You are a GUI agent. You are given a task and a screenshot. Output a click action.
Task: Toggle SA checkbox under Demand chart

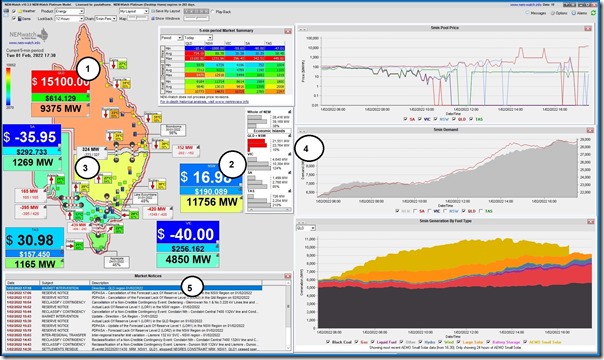point(415,211)
